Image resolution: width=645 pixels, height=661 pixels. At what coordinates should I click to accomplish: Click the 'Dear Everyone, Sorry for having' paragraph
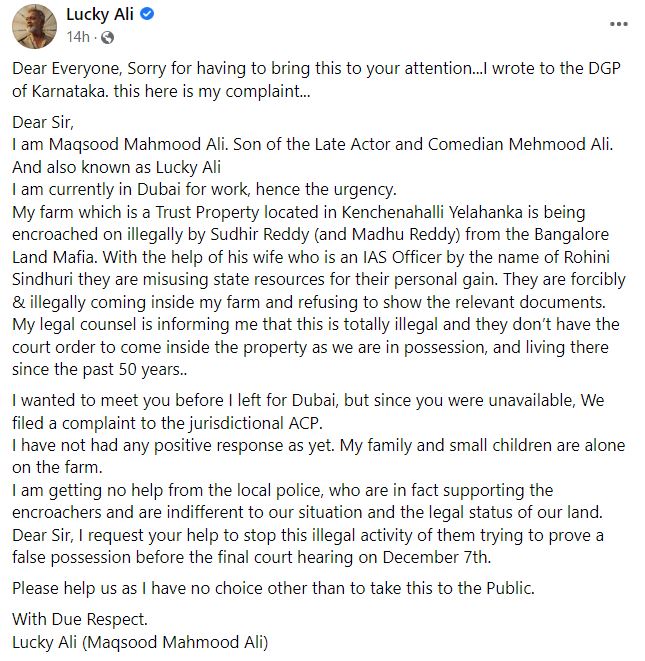[x=316, y=80]
